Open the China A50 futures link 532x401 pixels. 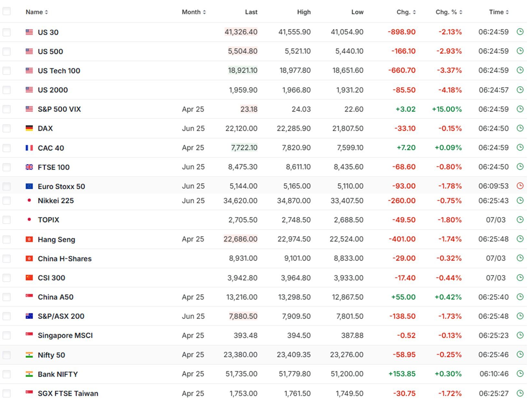point(56,297)
